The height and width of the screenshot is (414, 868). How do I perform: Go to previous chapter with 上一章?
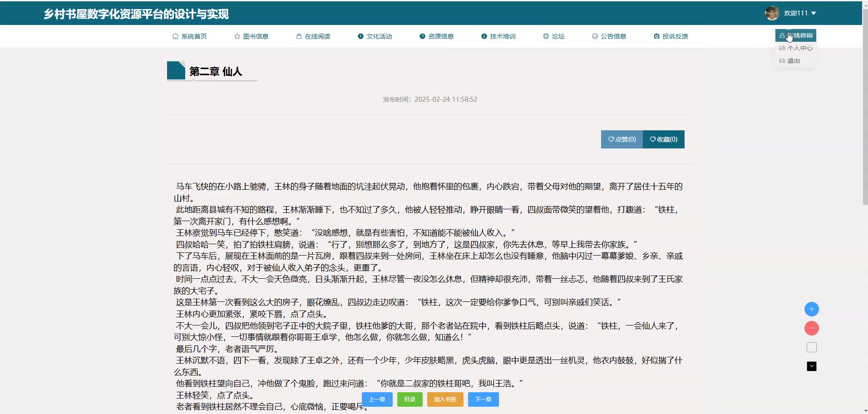(377, 399)
